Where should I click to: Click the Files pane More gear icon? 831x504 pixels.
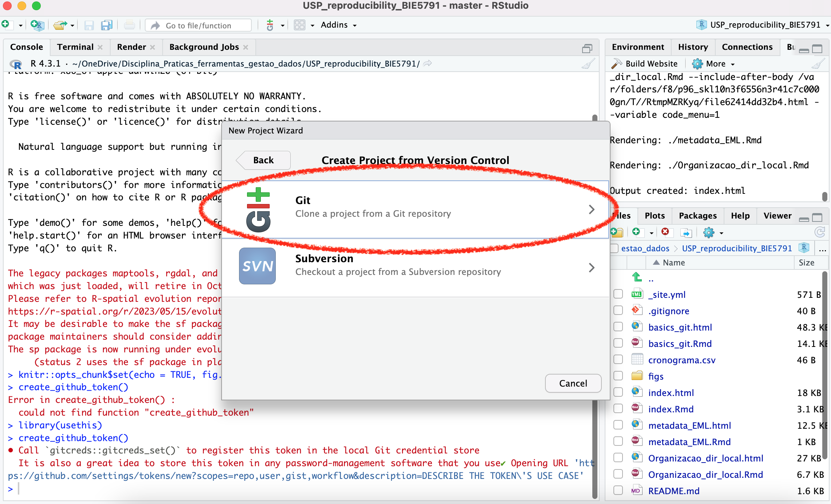coord(709,232)
